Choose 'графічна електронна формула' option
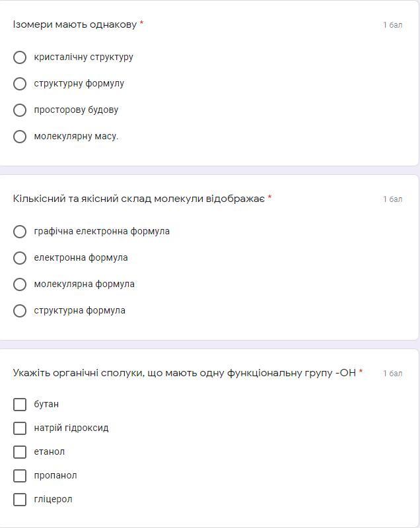The image size is (420, 528). (20, 232)
